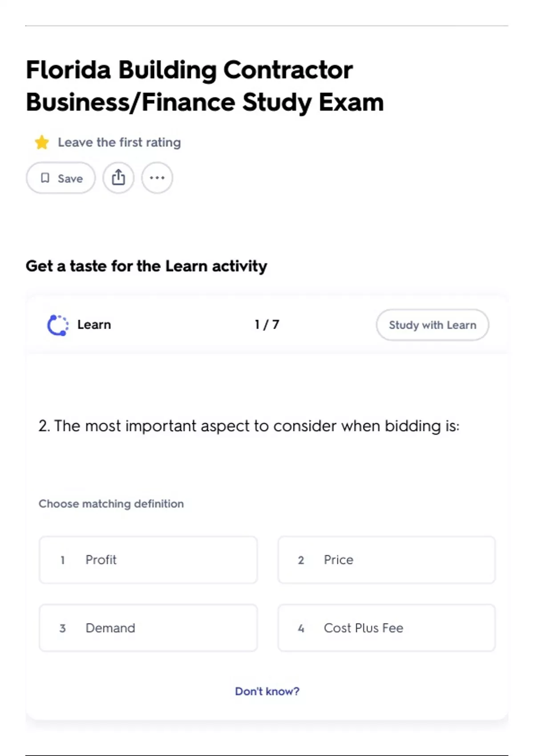534x756 pixels.
Task: Click the 1 / 7 progress counter
Action: coord(267,325)
